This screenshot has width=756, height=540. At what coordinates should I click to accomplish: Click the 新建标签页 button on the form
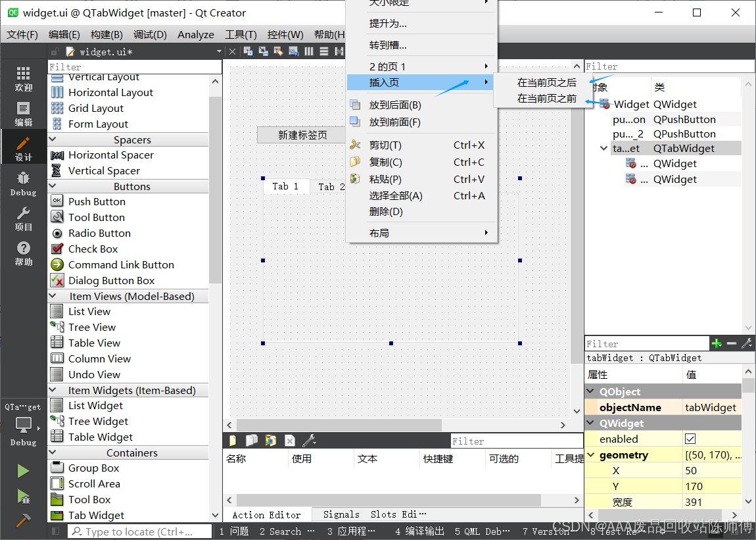coord(302,135)
